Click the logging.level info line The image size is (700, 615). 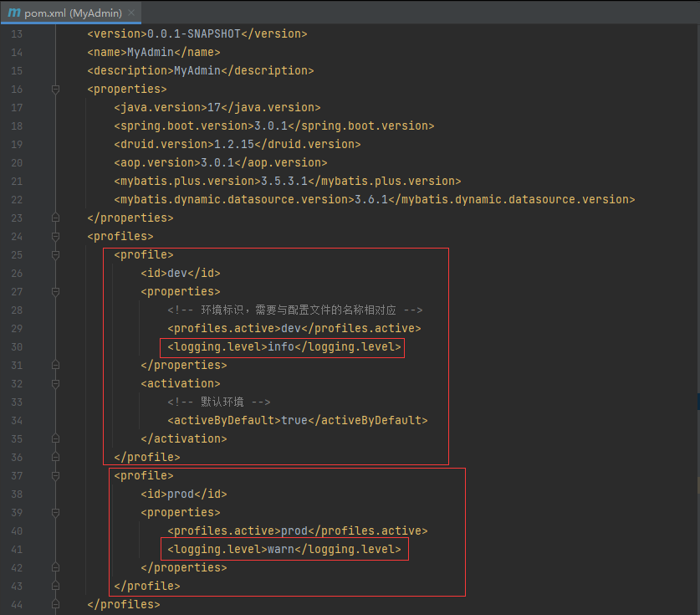[284, 347]
